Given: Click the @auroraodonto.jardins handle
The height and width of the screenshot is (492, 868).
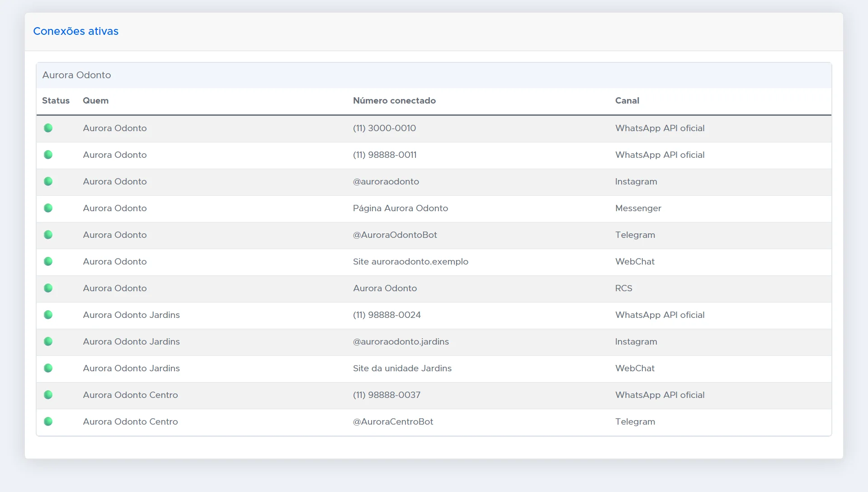Looking at the screenshot, I should (401, 341).
